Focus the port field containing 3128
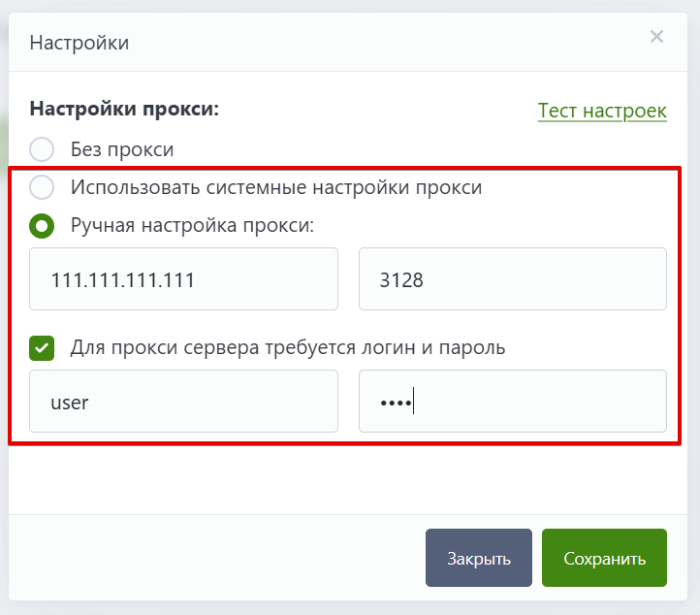Image resolution: width=700 pixels, height=615 pixels. pos(513,279)
